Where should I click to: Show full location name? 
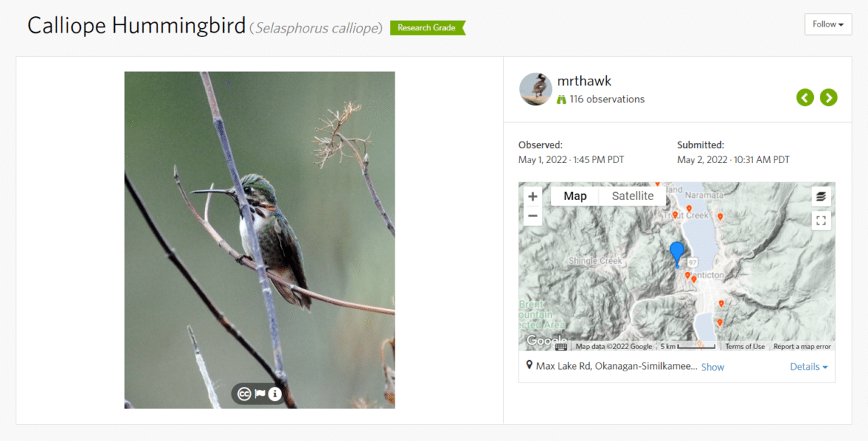[712, 367]
